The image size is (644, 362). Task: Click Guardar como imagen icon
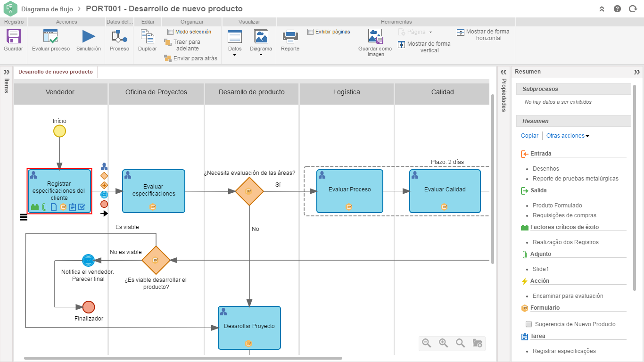[375, 36]
